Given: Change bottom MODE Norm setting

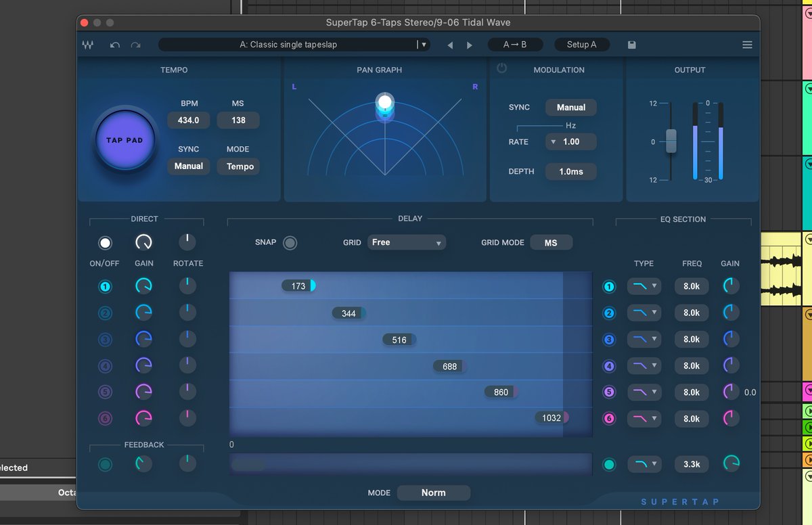Looking at the screenshot, I should [x=434, y=493].
